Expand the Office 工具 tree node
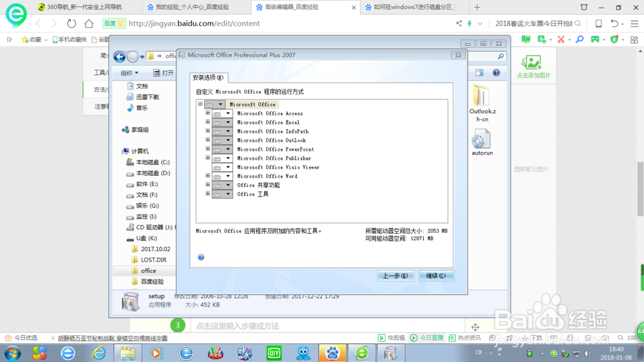Image resolution: width=644 pixels, height=362 pixels. click(x=207, y=193)
